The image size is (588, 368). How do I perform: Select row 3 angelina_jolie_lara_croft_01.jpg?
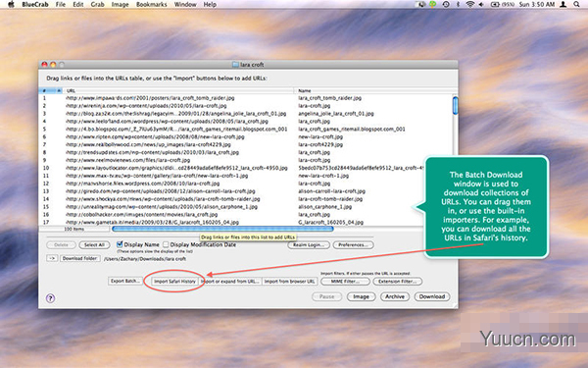coord(246,114)
